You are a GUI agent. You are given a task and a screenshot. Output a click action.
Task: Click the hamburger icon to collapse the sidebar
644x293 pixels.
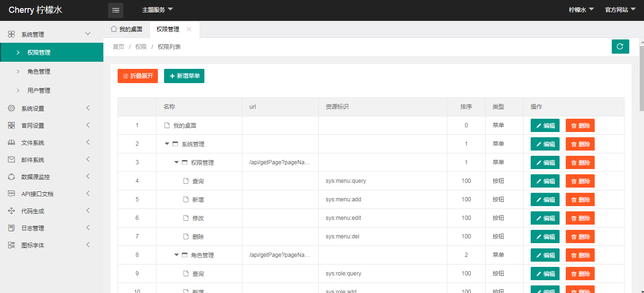pyautogui.click(x=115, y=10)
